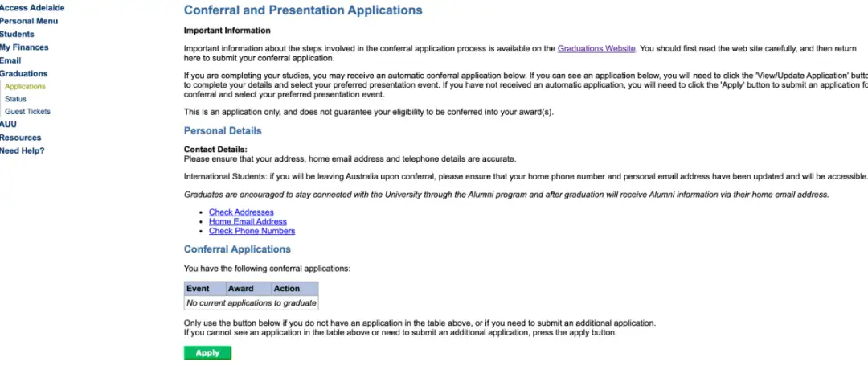Image resolution: width=868 pixels, height=366 pixels.
Task: Open the Check Phone Numbers link
Action: [x=252, y=231]
